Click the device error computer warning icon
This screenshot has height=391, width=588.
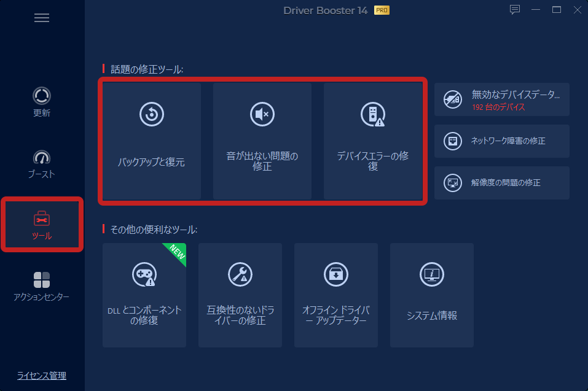[373, 114]
